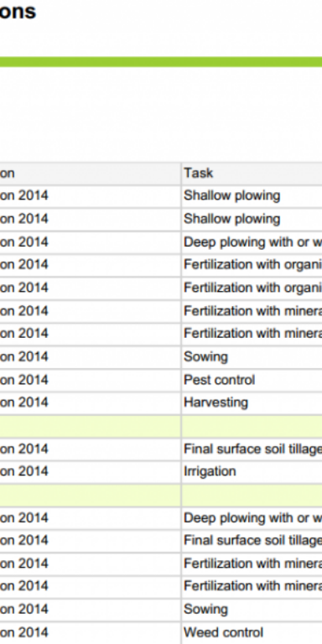322x644 pixels.
Task: Click the Sowing cell above Weed control
Action: [x=252, y=610]
